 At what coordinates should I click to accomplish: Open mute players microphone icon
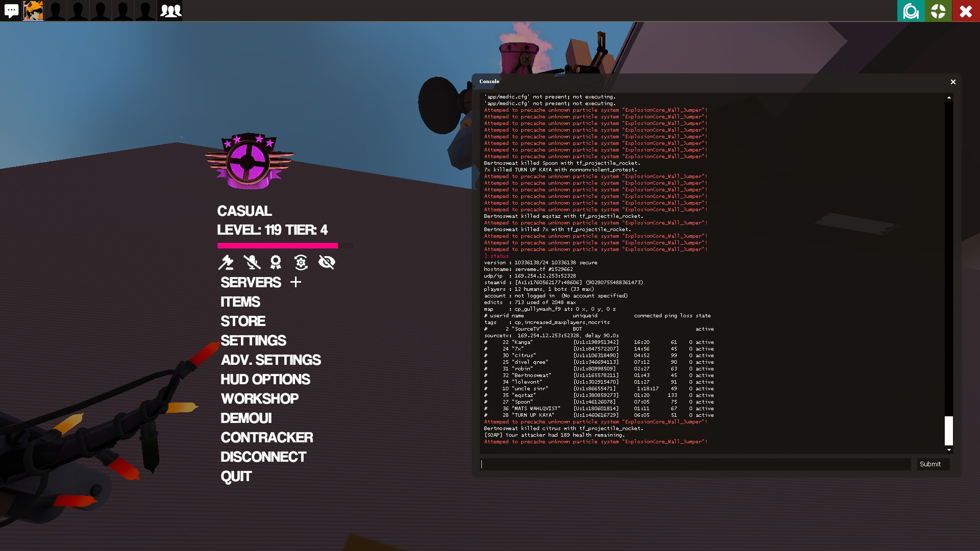click(251, 262)
